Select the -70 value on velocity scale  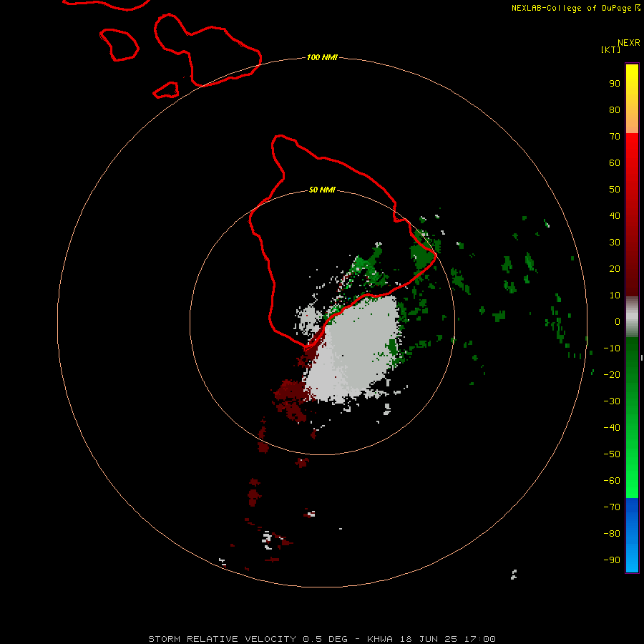point(612,507)
